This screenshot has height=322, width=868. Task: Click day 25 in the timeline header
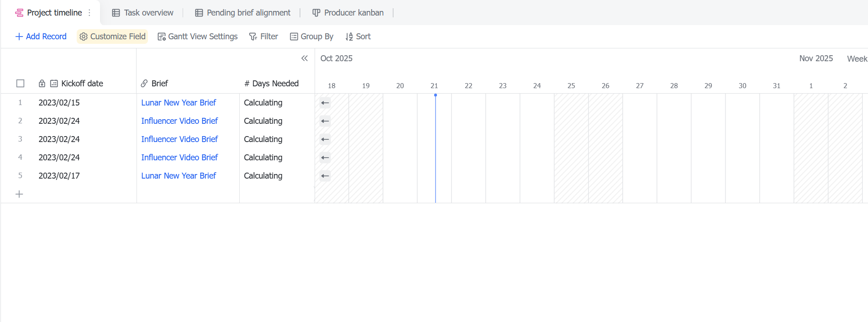click(571, 85)
